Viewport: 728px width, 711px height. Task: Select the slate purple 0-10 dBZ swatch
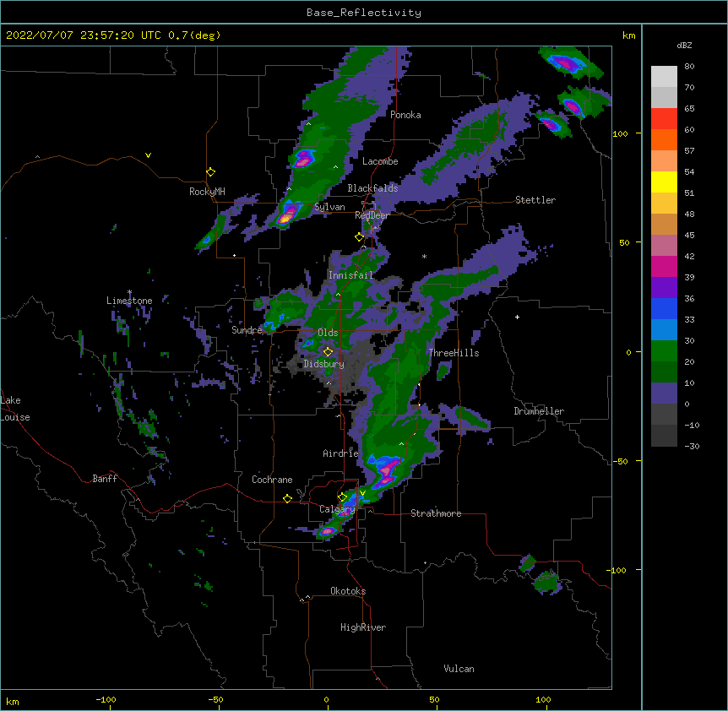tap(664, 393)
